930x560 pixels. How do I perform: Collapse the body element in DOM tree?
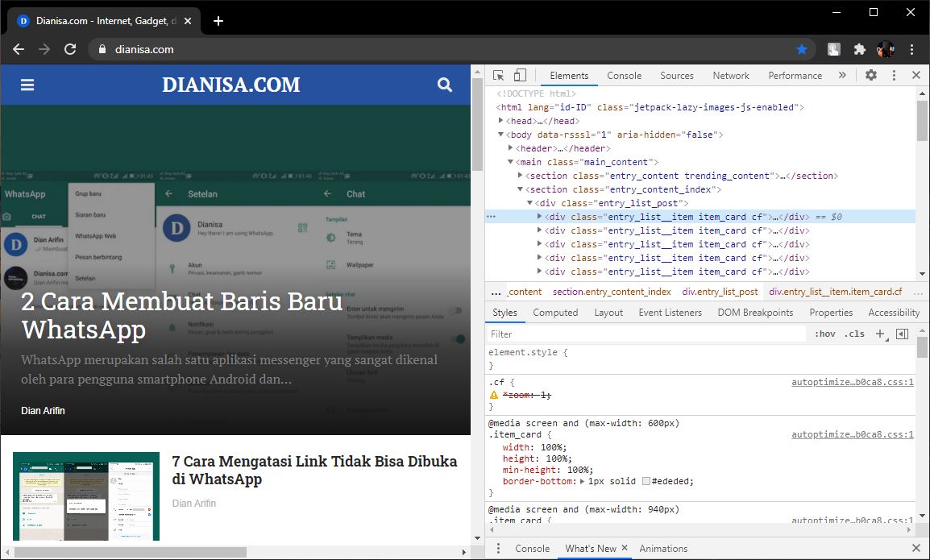point(500,134)
